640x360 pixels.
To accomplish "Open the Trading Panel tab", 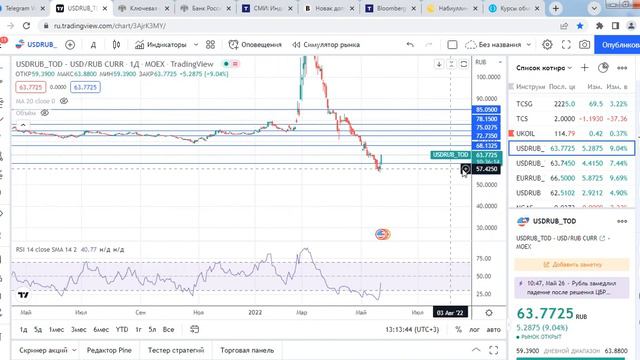I will 247,350.
